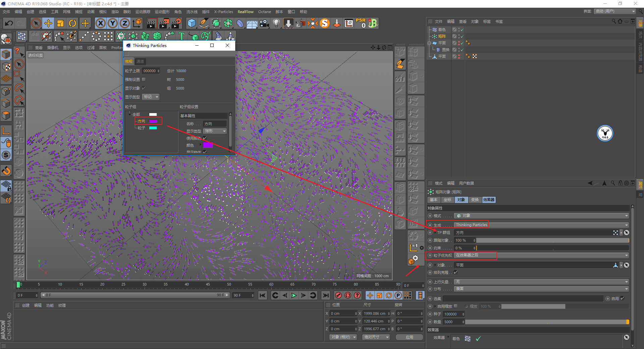This screenshot has height=349, width=644.
Task: Click the Play forward button
Action: pos(294,295)
